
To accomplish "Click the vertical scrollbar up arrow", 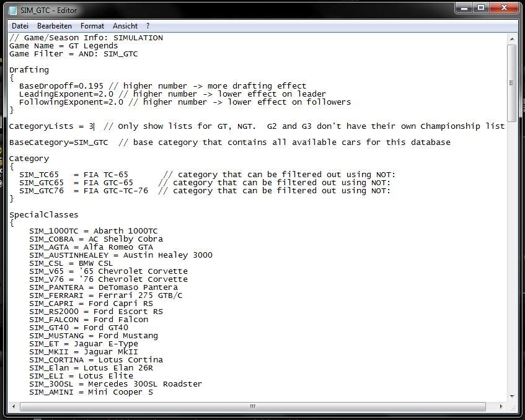I will click(512, 39).
